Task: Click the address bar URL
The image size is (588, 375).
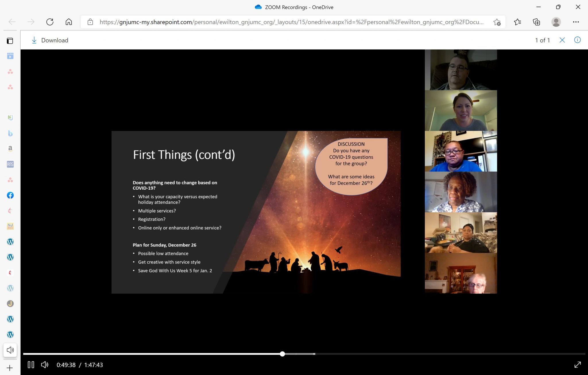Action: pyautogui.click(x=291, y=22)
